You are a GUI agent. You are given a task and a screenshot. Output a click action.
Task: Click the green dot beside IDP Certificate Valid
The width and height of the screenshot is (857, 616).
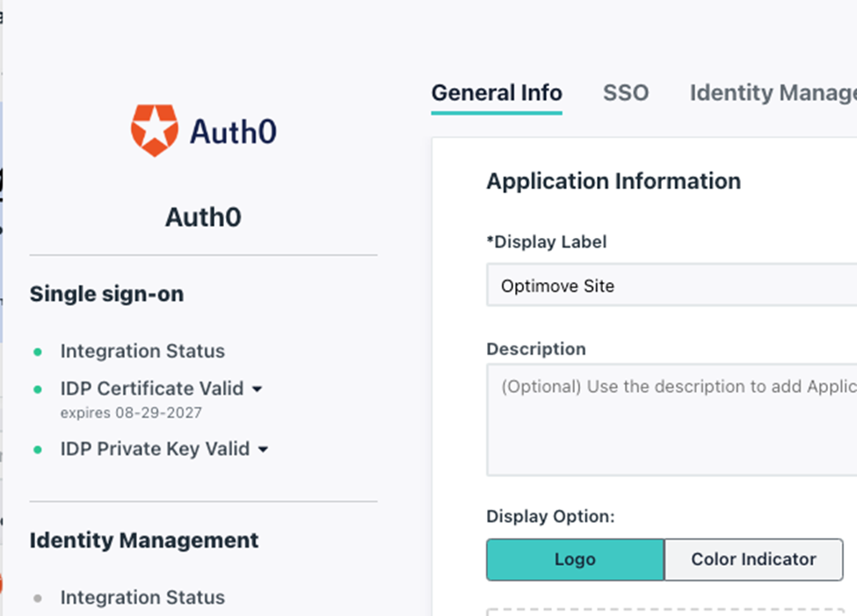(38, 389)
